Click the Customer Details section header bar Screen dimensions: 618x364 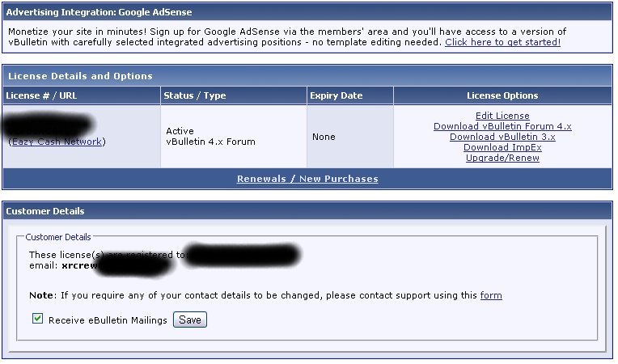coord(307,211)
